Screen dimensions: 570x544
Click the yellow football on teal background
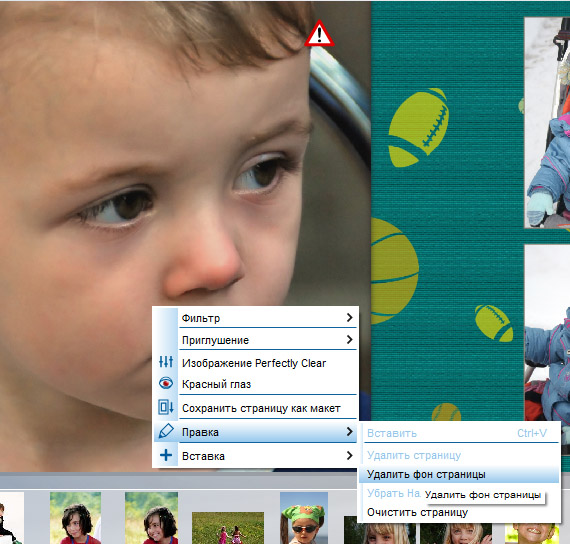(418, 127)
